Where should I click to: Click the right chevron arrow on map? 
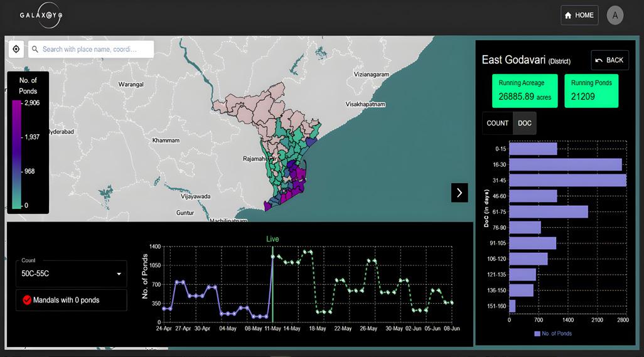(459, 193)
